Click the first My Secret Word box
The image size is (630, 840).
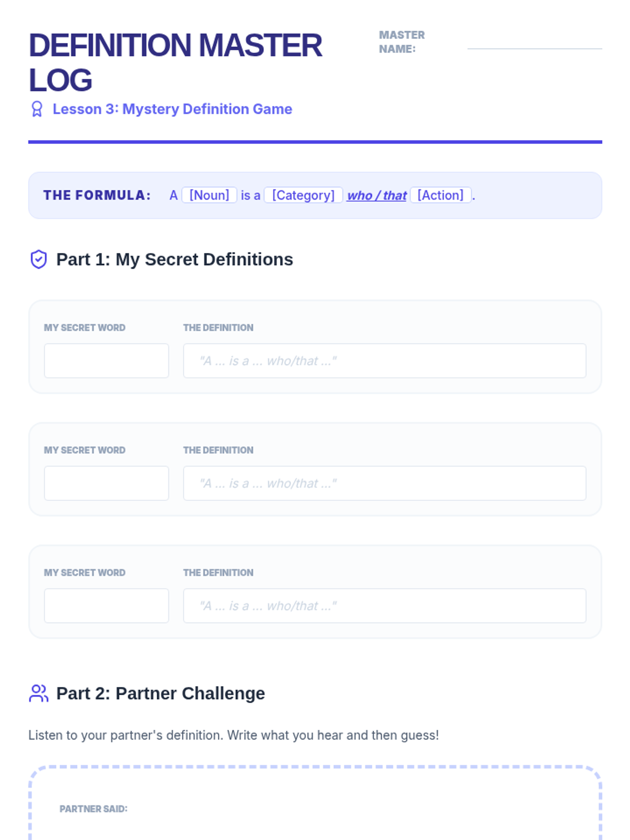[107, 361]
